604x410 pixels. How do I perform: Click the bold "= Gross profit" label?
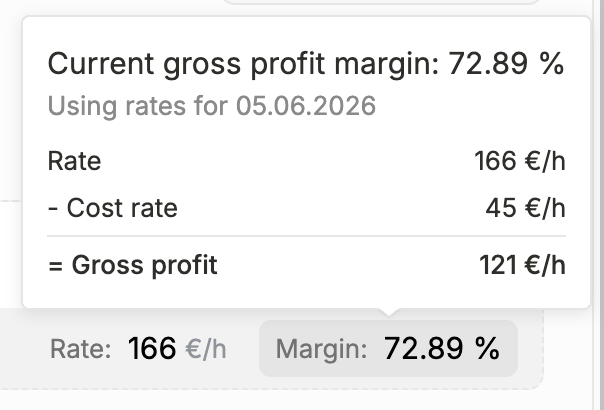[133, 265]
